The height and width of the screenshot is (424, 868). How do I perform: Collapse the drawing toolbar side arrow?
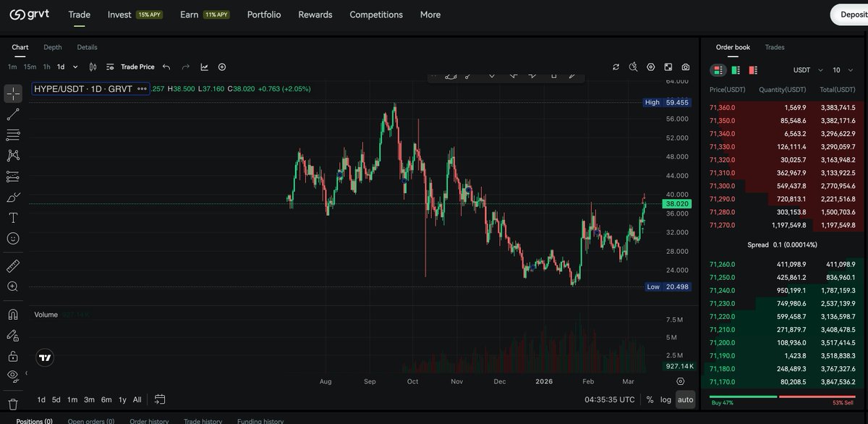pos(26,374)
